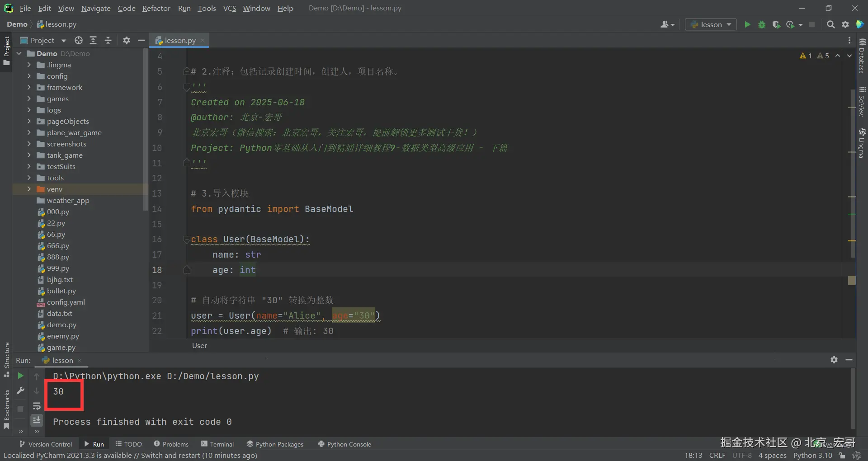868x461 pixels.
Task: Click the User breadcrumb below the editor
Action: (x=199, y=345)
